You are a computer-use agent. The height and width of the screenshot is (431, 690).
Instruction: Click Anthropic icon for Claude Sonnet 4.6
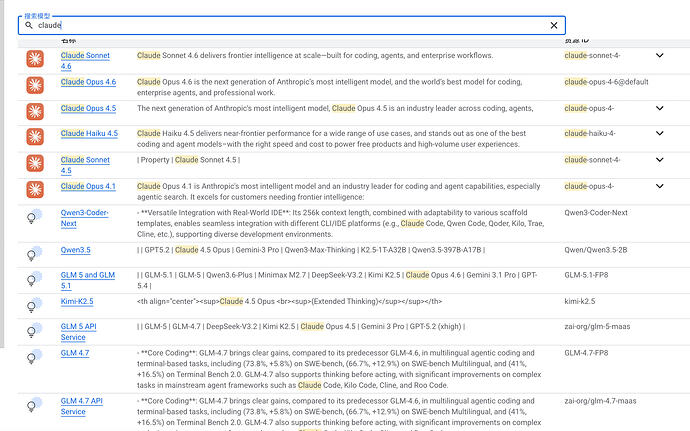click(x=35, y=59)
